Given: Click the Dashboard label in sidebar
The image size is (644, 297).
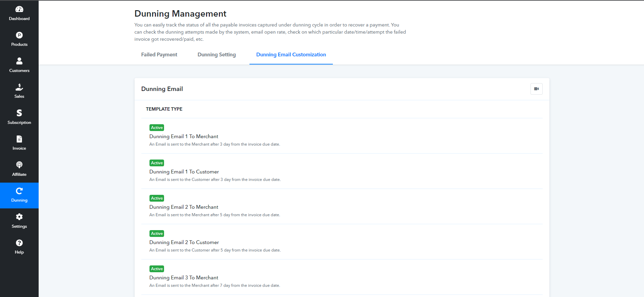Looking at the screenshot, I should pos(19,19).
